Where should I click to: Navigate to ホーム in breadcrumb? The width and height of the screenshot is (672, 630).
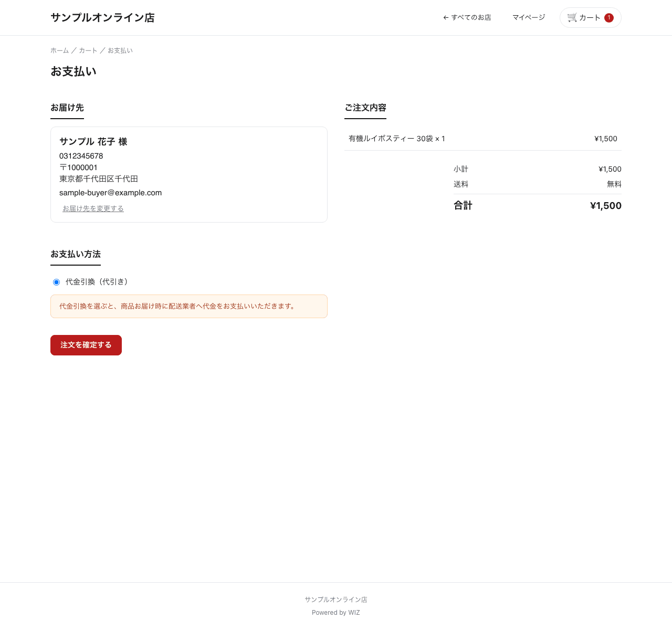[x=59, y=50]
